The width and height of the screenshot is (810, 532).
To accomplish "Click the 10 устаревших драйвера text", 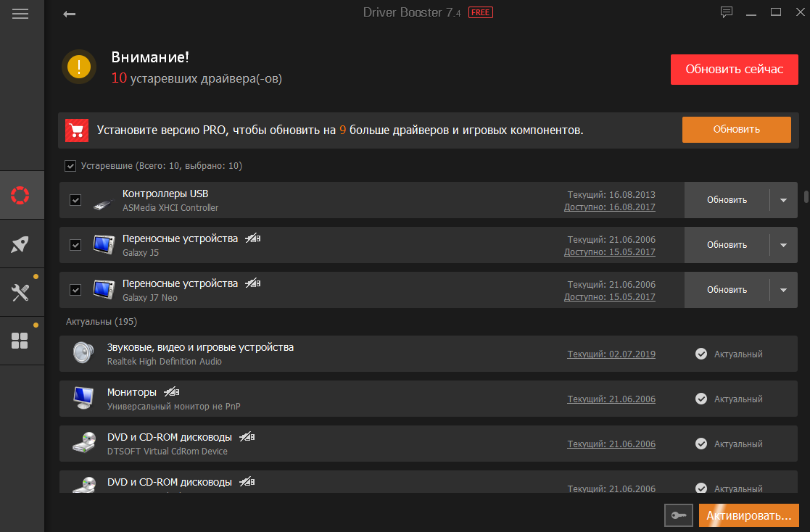I will 197,78.
